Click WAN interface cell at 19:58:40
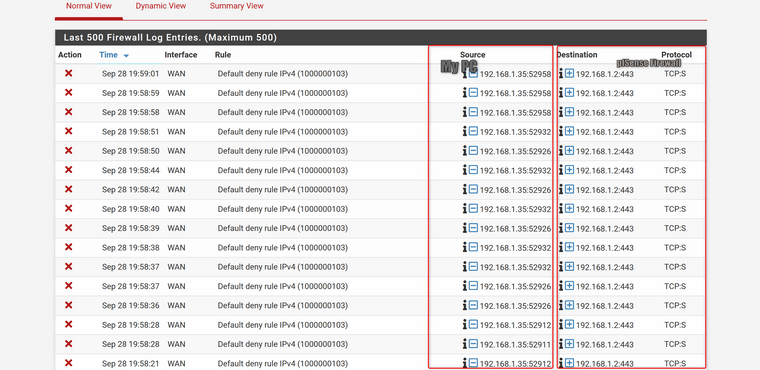This screenshot has height=370, width=760. 176,209
